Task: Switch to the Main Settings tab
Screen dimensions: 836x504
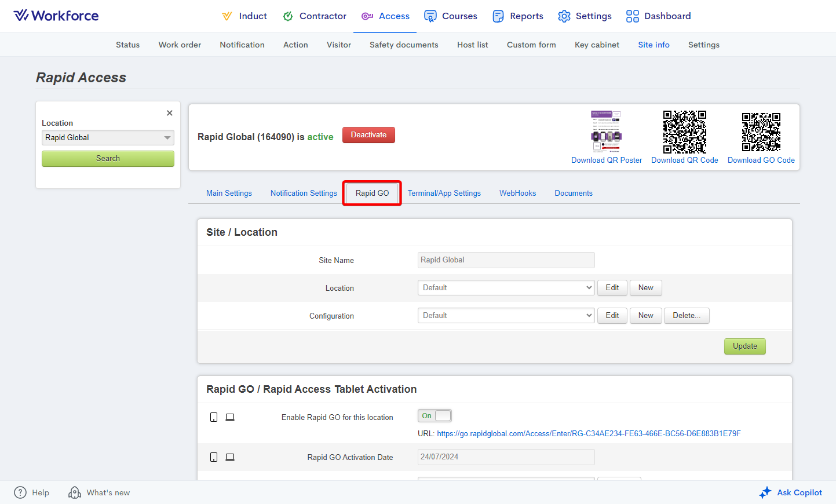Action: pos(229,193)
